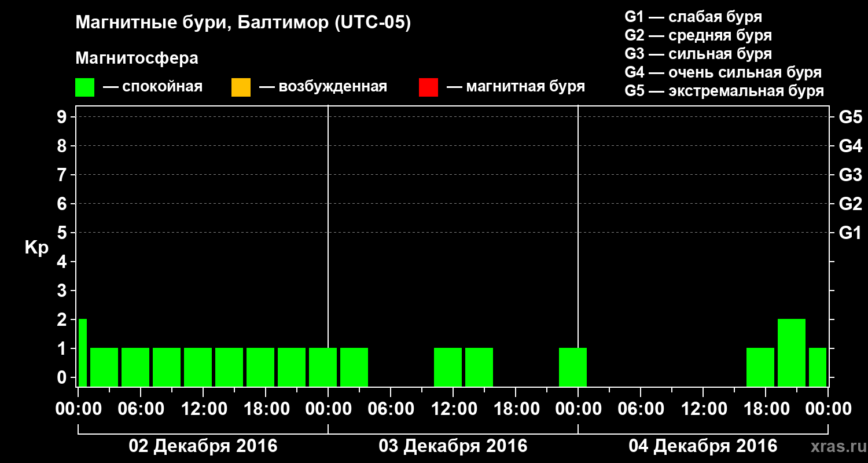
Task: Click the bar crossing midnight into 04 Декабря
Action: pyautogui.click(x=572, y=367)
